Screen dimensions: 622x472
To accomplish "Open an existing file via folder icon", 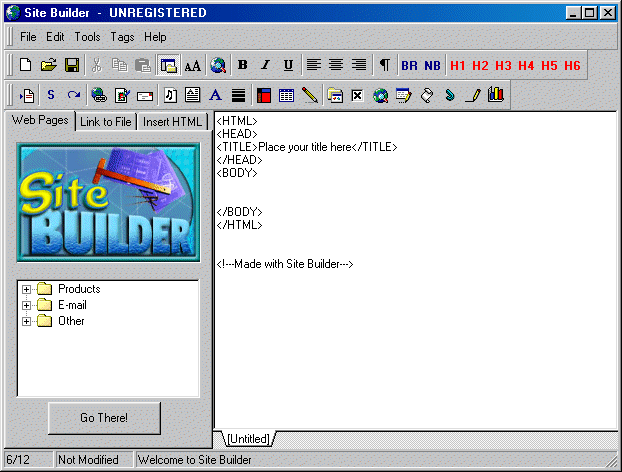I will pyautogui.click(x=49, y=65).
